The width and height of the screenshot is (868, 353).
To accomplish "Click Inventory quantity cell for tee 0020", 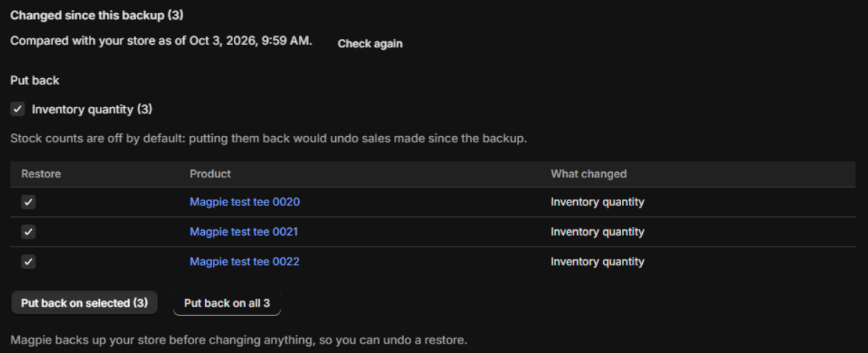I will pyautogui.click(x=597, y=202).
